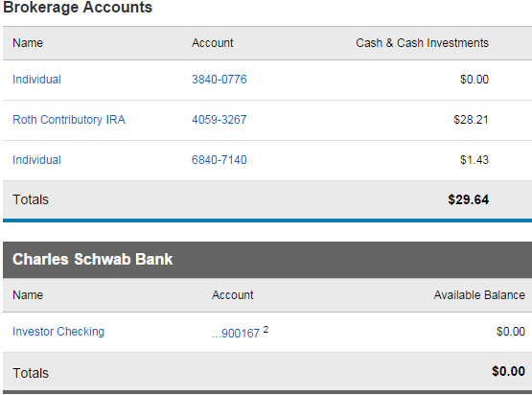This screenshot has width=532, height=395.
Task: Click footnote 2 next to 900167
Action: pyautogui.click(x=266, y=330)
